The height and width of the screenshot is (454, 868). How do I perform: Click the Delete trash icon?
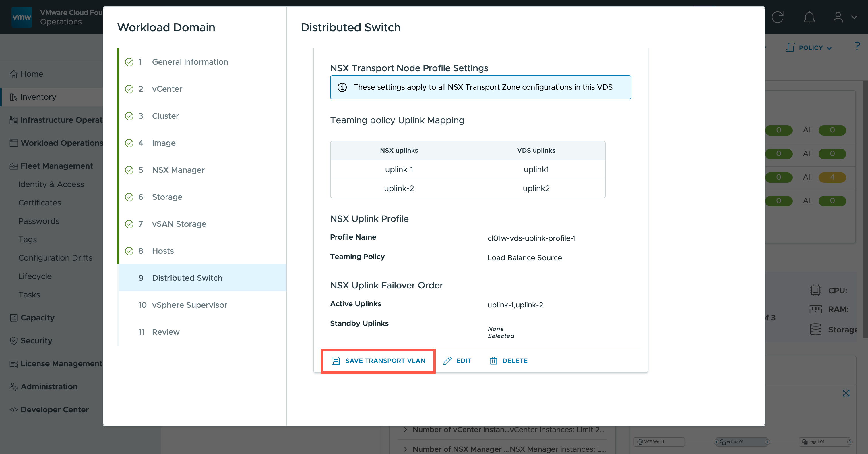tap(493, 361)
